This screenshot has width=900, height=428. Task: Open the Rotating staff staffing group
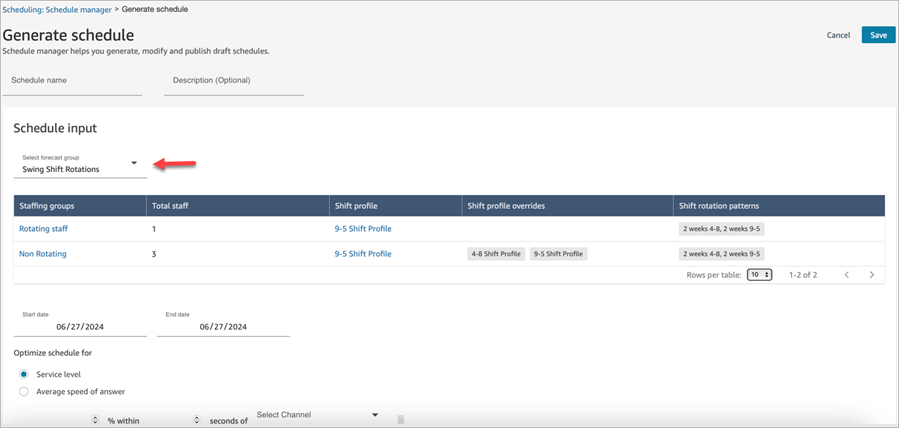click(x=43, y=229)
